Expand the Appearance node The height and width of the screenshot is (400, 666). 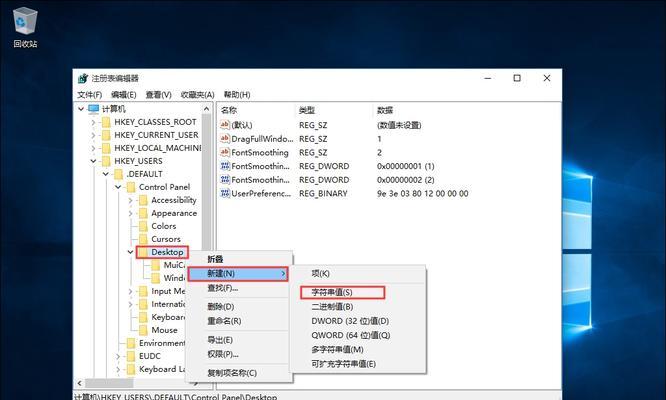coord(131,213)
